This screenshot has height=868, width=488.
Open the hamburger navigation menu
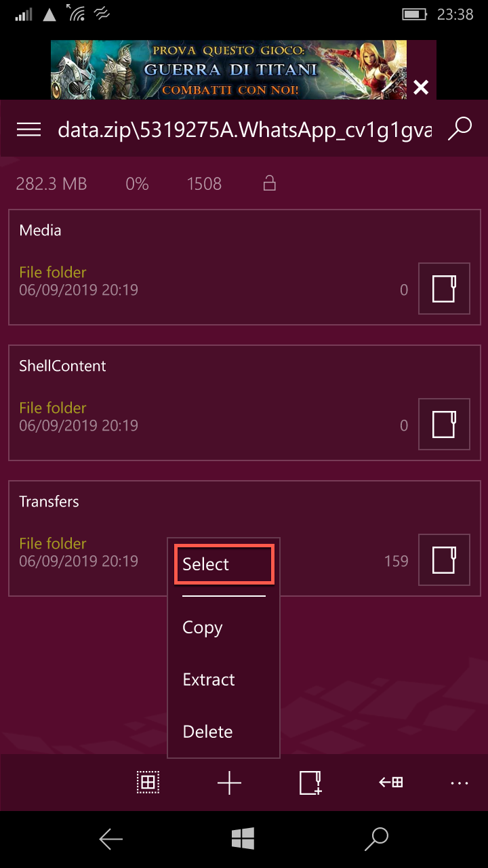[29, 130]
